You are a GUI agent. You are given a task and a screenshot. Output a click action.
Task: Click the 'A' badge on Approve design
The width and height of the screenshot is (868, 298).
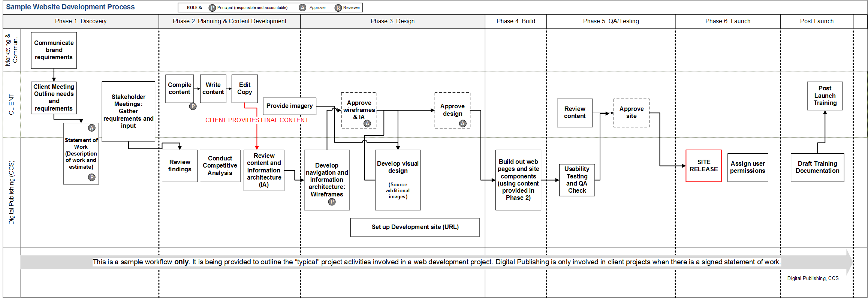tap(463, 123)
